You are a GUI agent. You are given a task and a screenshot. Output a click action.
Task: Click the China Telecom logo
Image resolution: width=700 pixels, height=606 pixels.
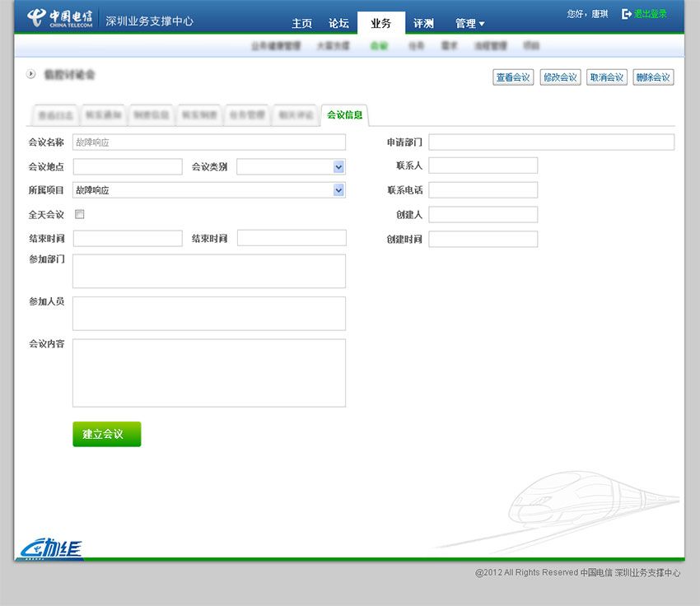coord(59,18)
